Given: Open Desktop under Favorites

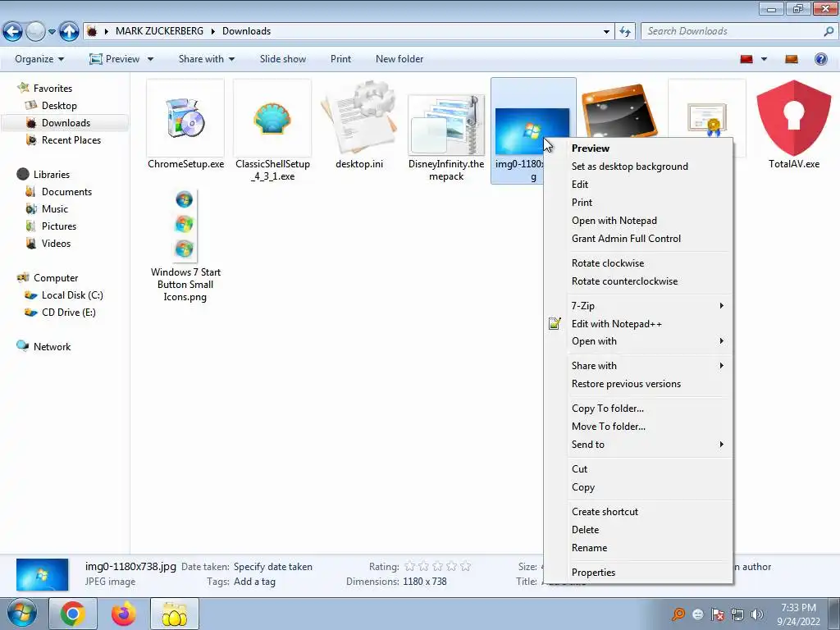Looking at the screenshot, I should (x=59, y=106).
